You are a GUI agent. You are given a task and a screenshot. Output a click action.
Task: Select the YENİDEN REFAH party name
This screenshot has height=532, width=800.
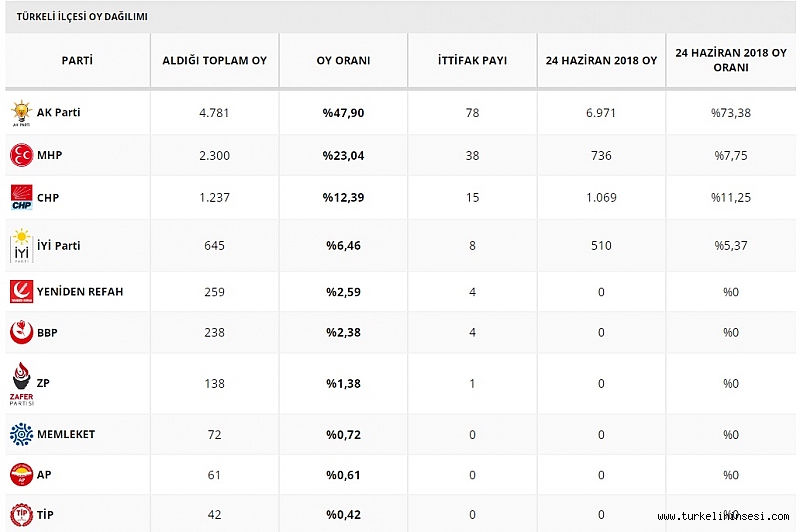pyautogui.click(x=80, y=291)
